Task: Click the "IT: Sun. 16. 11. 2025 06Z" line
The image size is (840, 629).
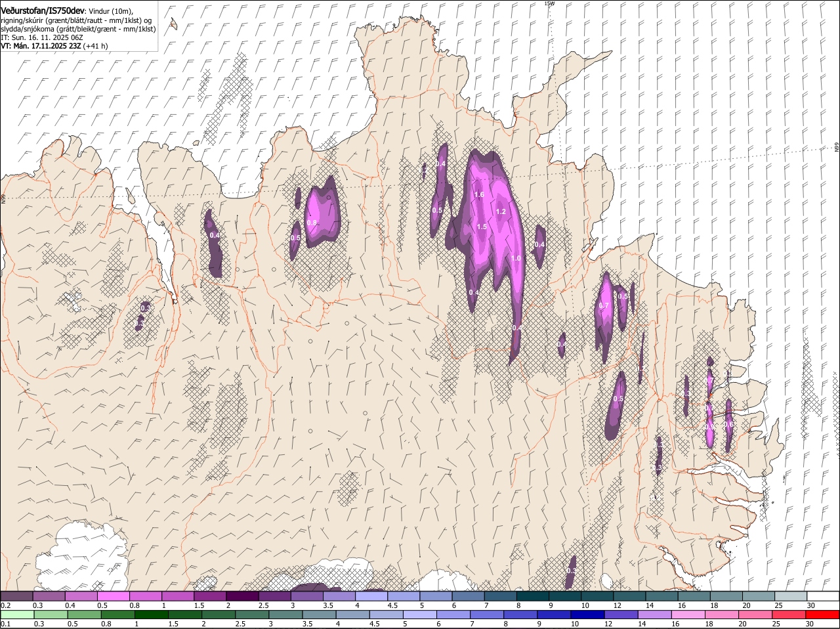Action: point(42,37)
